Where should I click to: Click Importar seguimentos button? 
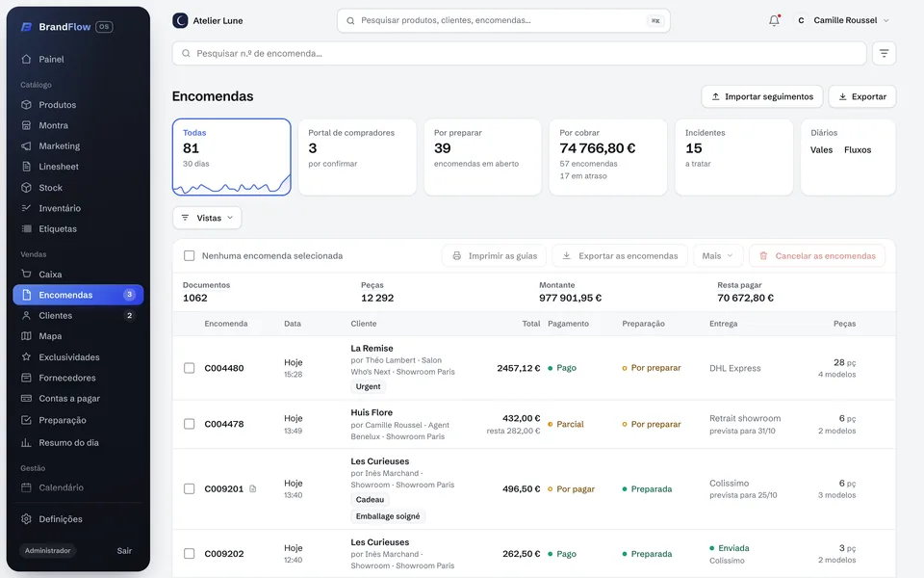tap(762, 96)
